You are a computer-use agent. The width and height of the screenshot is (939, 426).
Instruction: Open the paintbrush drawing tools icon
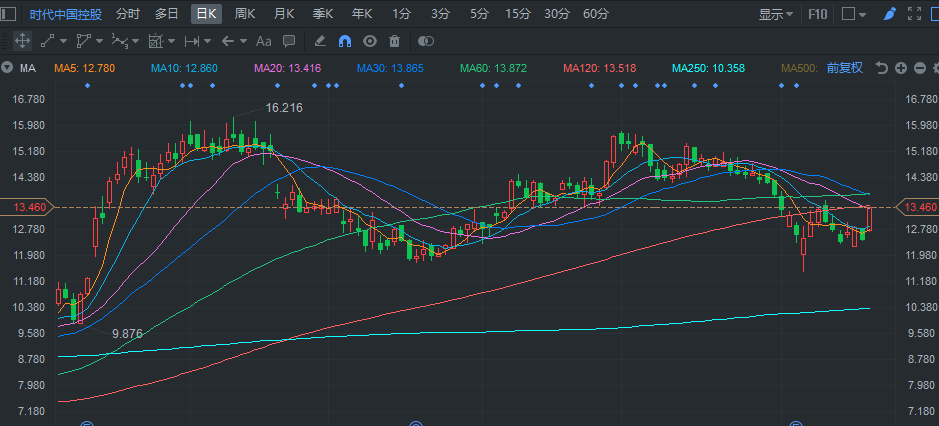coord(891,13)
